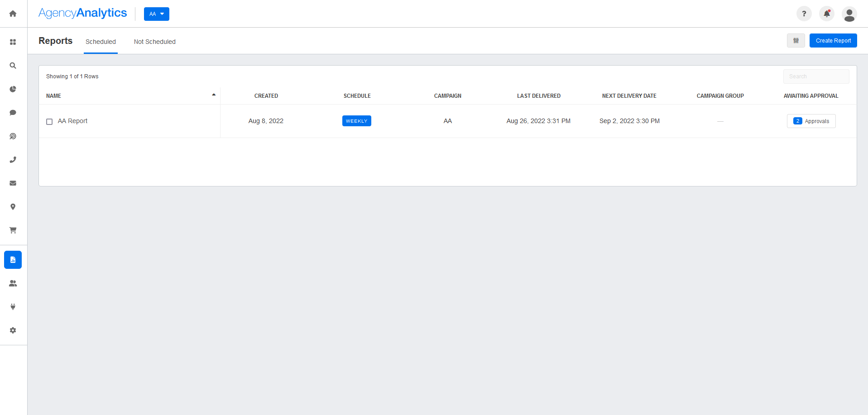Image resolution: width=868 pixels, height=415 pixels.
Task: Open the settings gear in sidebar
Action: tap(13, 330)
